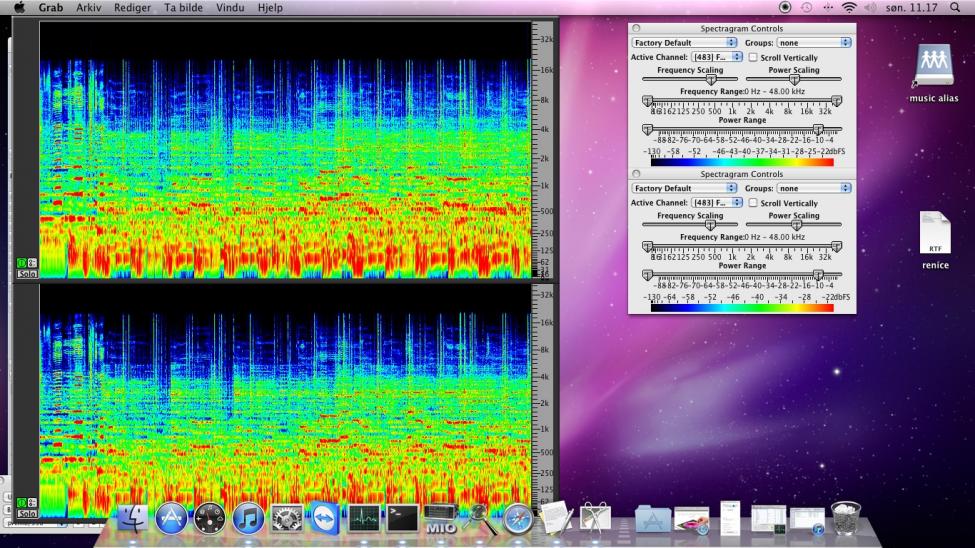Launch Safari from the Dock
975x548 pixels.
518,518
